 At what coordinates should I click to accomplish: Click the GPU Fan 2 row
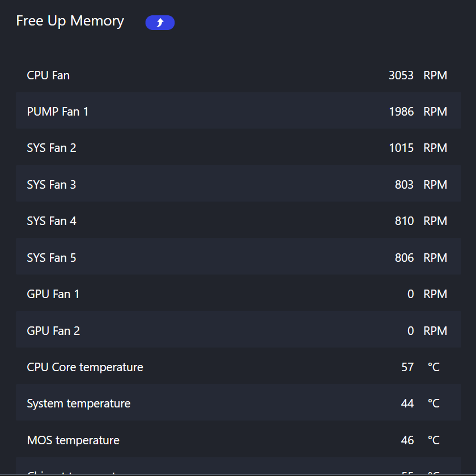click(x=239, y=329)
